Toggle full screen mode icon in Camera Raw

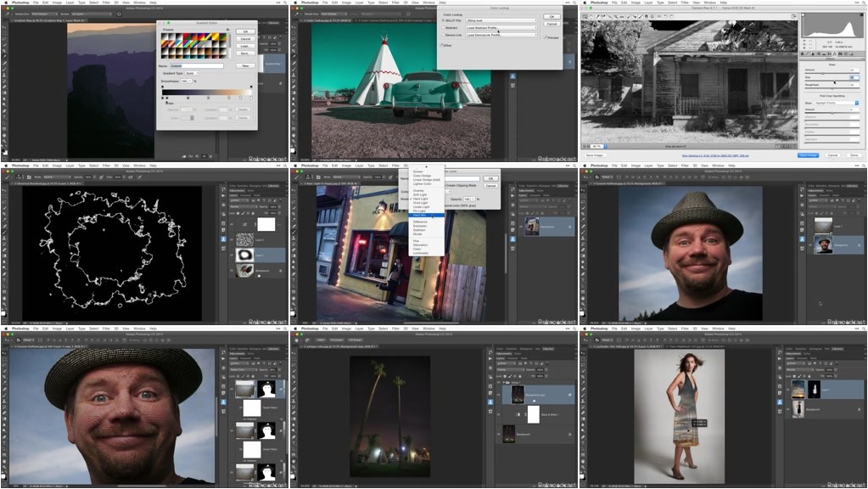[x=794, y=16]
